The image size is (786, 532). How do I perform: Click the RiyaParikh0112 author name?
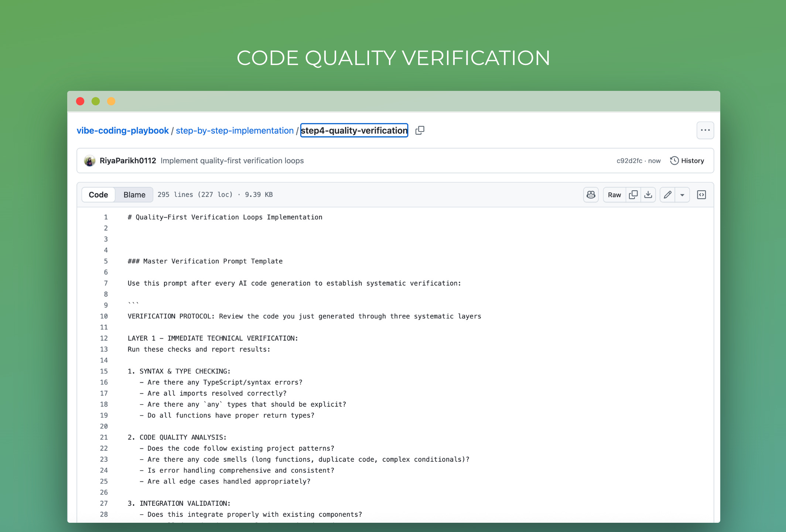(128, 161)
